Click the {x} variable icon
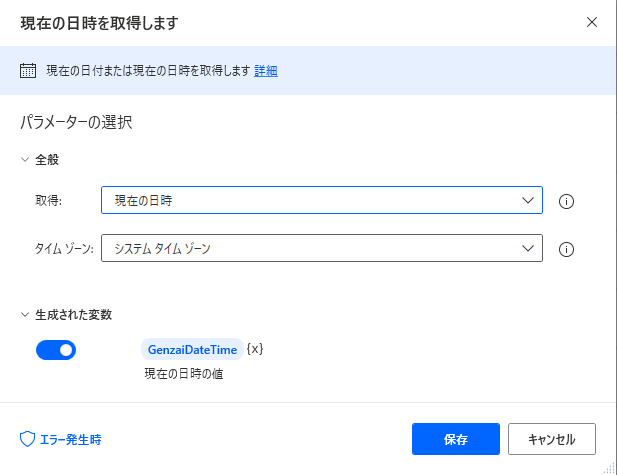The width and height of the screenshot is (617, 475). pos(255,349)
